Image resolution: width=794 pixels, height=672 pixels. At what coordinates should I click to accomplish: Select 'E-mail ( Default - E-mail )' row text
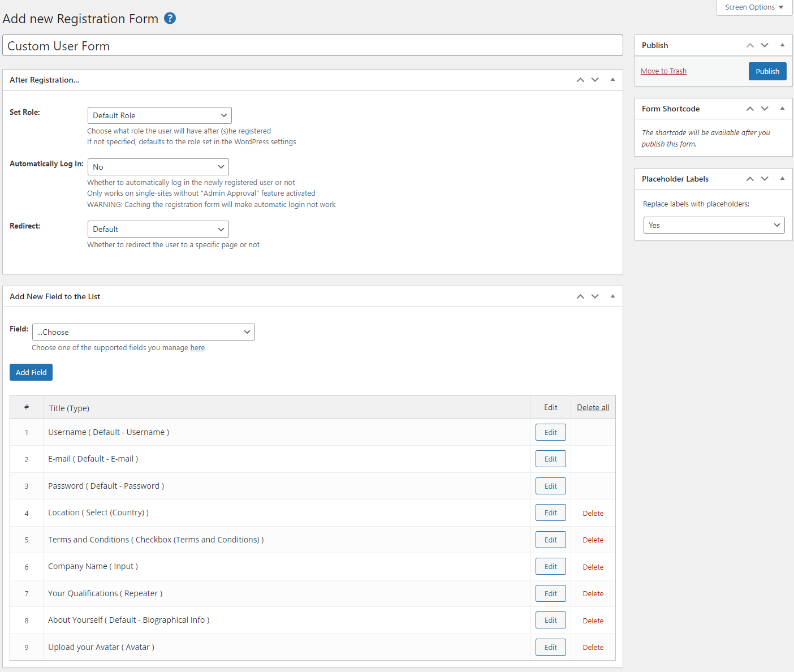[93, 459]
